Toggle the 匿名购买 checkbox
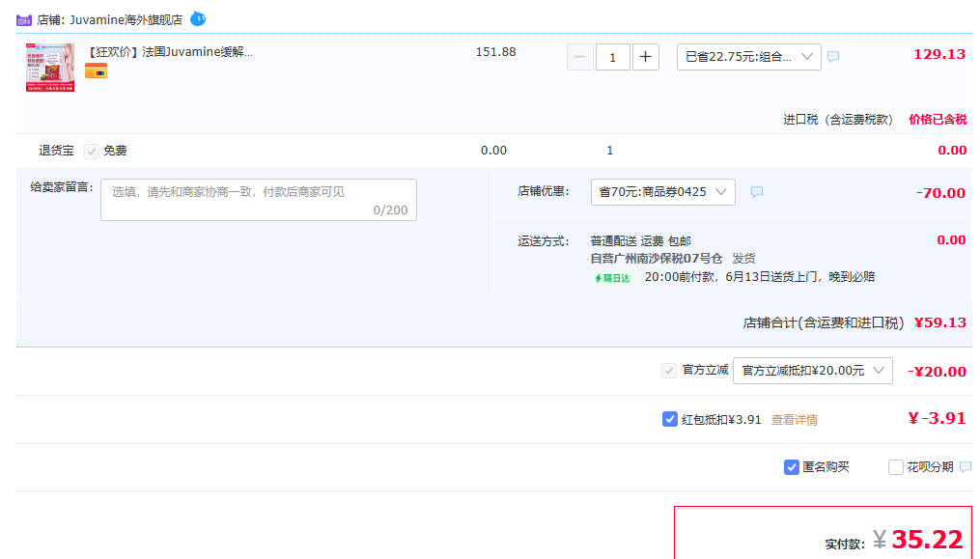This screenshot has height=559, width=980. click(792, 467)
